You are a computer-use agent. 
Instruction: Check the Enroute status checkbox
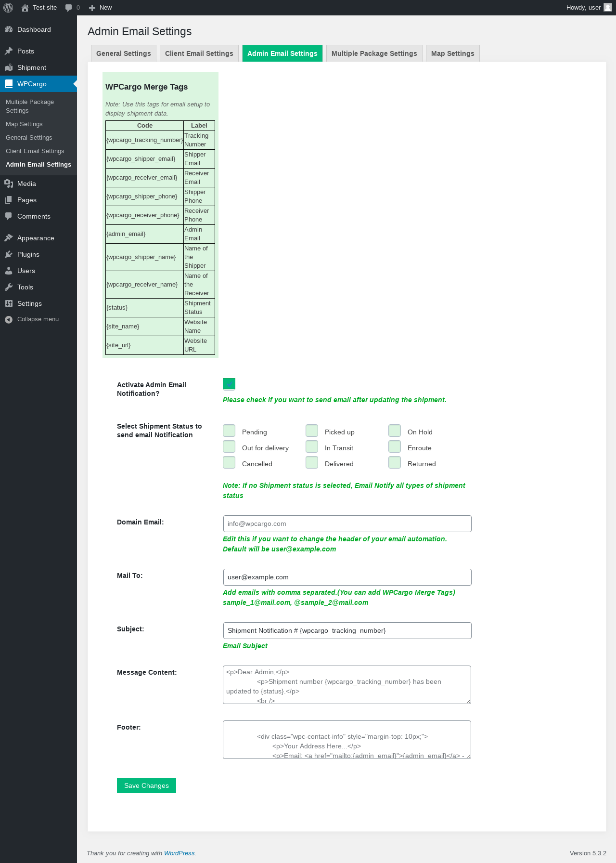[x=395, y=446]
